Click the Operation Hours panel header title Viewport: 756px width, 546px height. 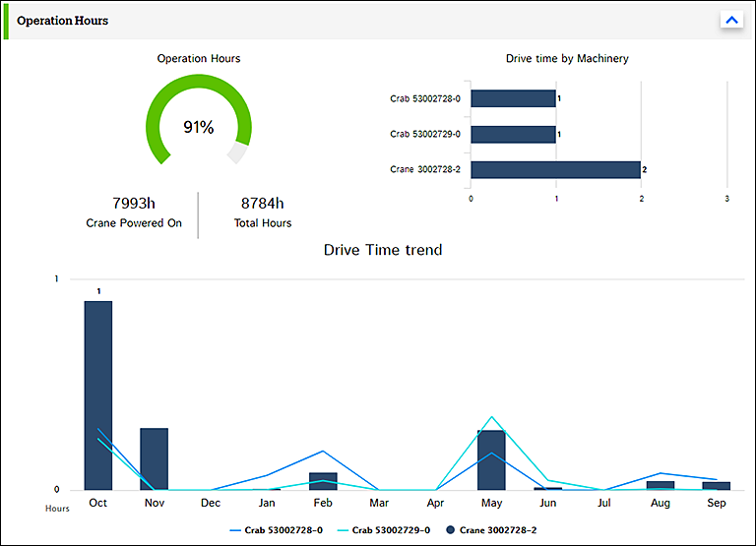[63, 21]
